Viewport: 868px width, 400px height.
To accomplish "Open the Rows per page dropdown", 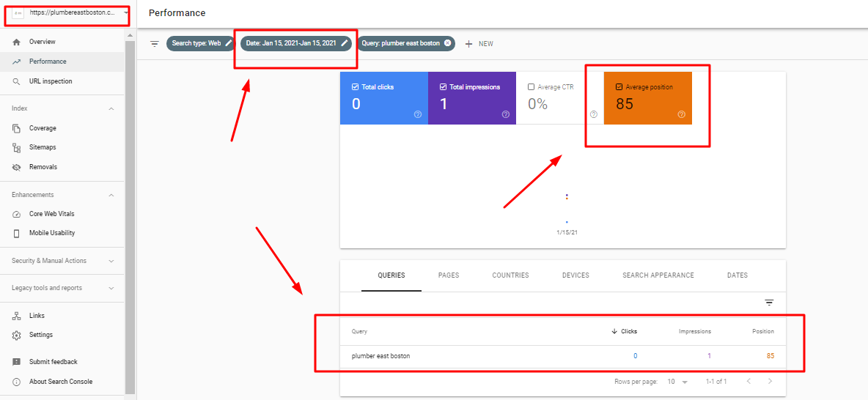I will [x=678, y=382].
